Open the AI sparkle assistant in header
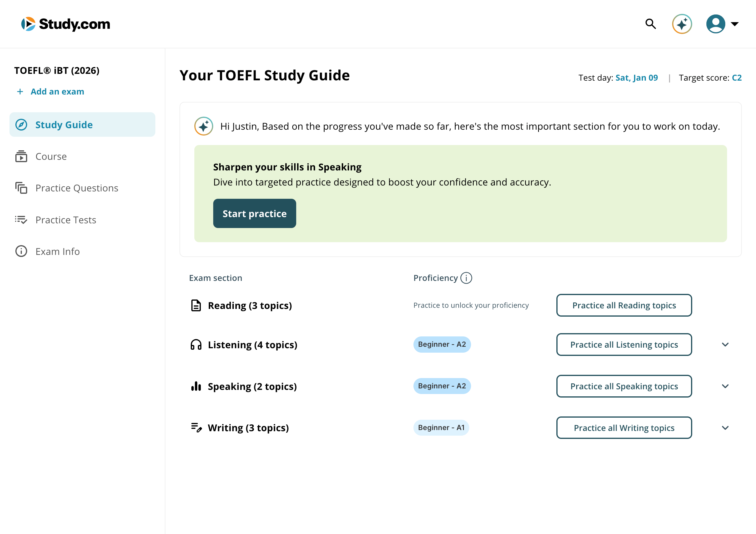This screenshot has height=534, width=756. click(682, 24)
